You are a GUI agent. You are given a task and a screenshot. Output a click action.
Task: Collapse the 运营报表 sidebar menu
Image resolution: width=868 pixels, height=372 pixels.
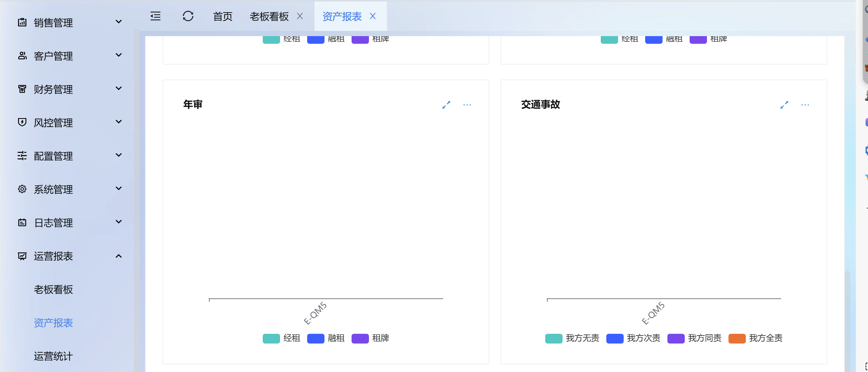[x=69, y=256]
